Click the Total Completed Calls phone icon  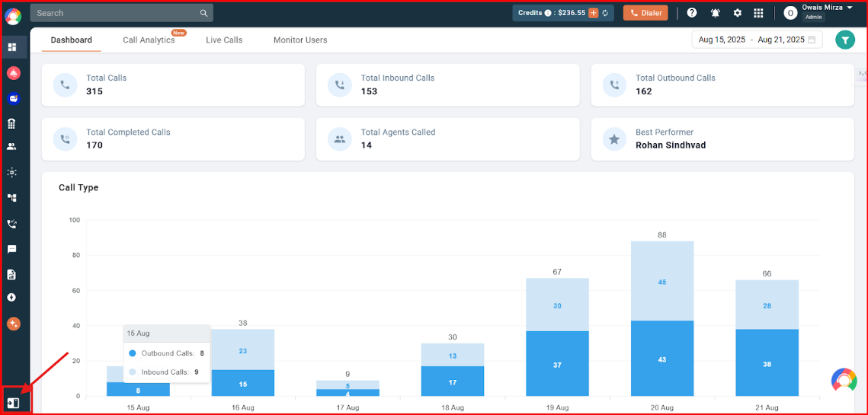click(x=66, y=139)
